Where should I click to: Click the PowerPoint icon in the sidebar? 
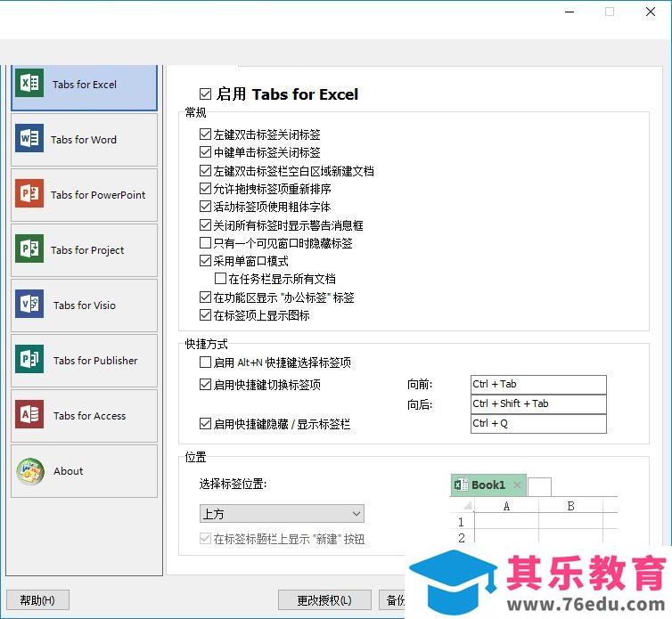pos(29,193)
